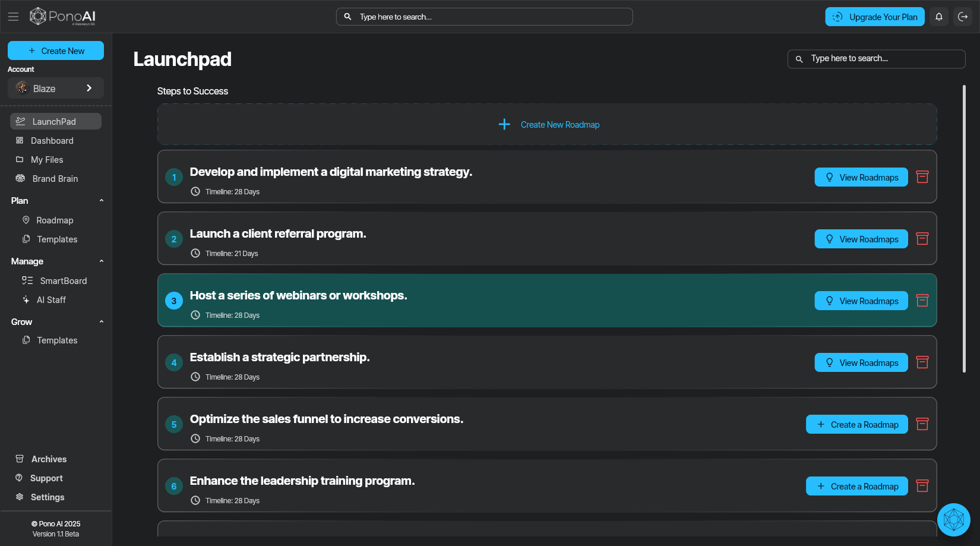Screen dimensions: 980x546
Task: Click Upgrade Your Plan
Action: (x=874, y=17)
